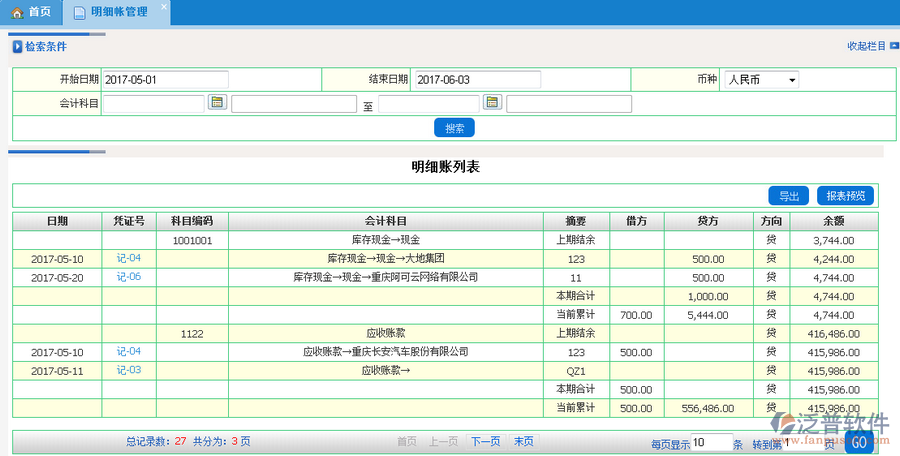Collapse the panel using the Collapse Bar arrow
Screen dimensions: 900x456
click(x=880, y=46)
